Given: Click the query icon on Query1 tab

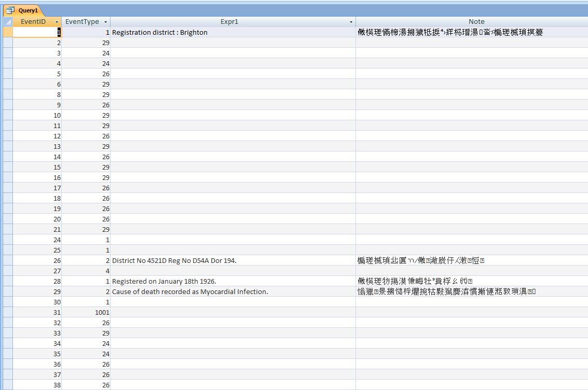Looking at the screenshot, I should [10, 10].
